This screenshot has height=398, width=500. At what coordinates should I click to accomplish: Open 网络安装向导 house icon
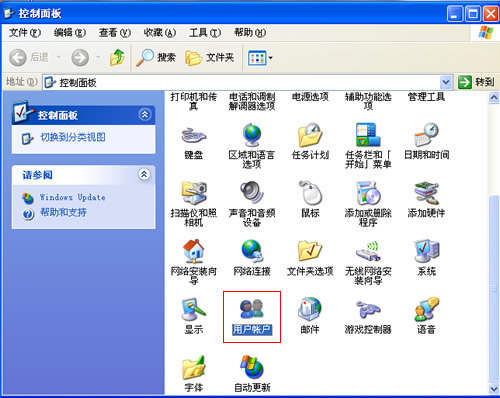[194, 251]
